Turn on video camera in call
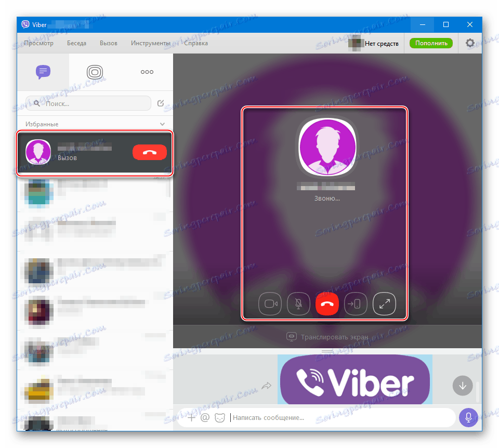The height and width of the screenshot is (448, 499). point(270,304)
